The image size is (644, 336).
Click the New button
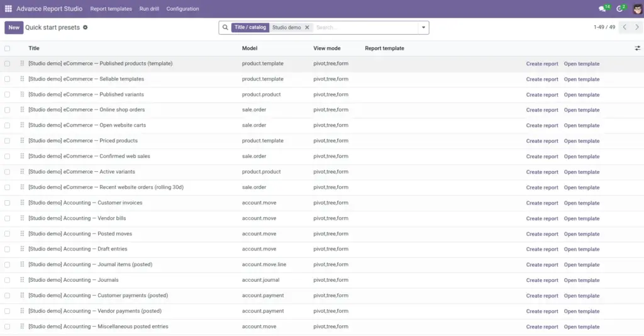(14, 28)
